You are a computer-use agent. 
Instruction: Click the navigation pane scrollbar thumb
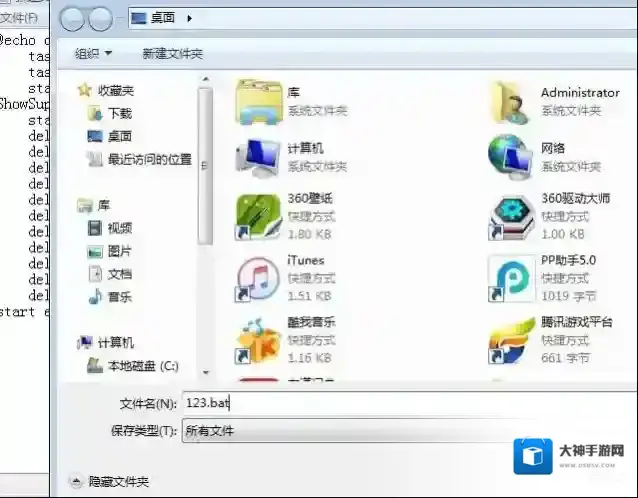(x=205, y=167)
